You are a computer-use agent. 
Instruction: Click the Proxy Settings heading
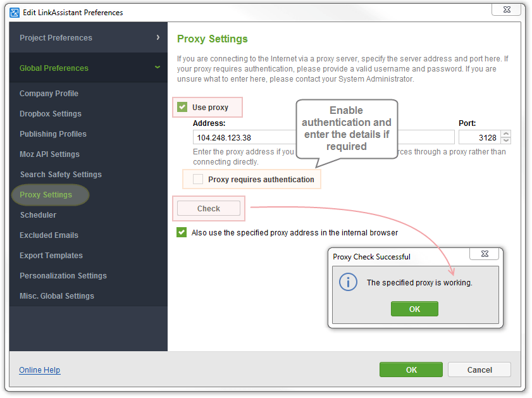click(213, 39)
